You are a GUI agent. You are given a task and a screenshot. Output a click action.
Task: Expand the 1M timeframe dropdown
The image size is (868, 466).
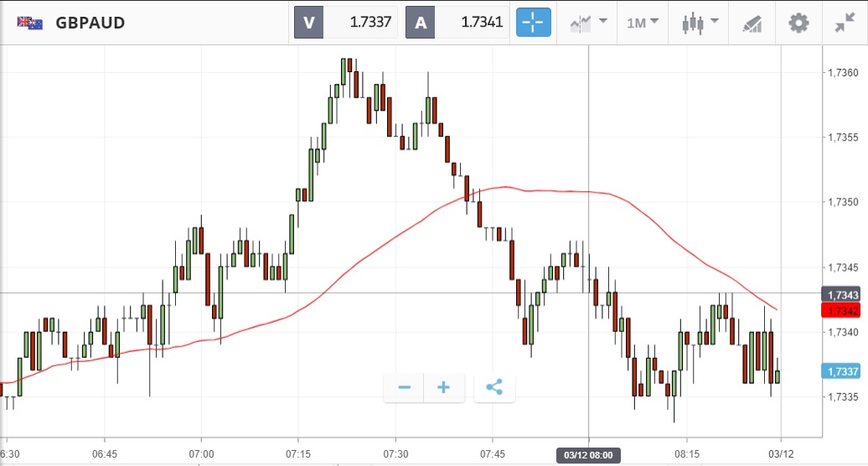[642, 23]
